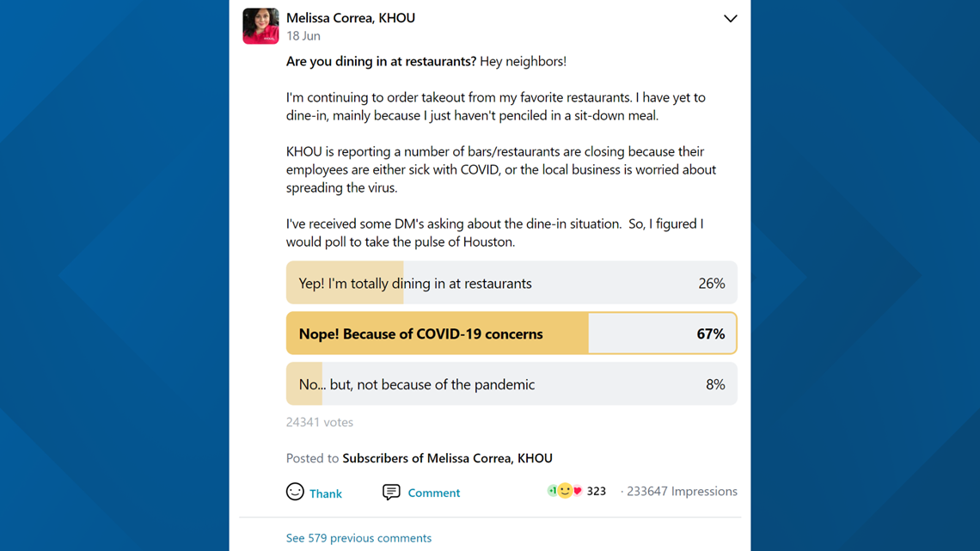Select 'Yep! I'm totally dining in' poll option
The height and width of the screenshot is (551, 980).
[511, 283]
